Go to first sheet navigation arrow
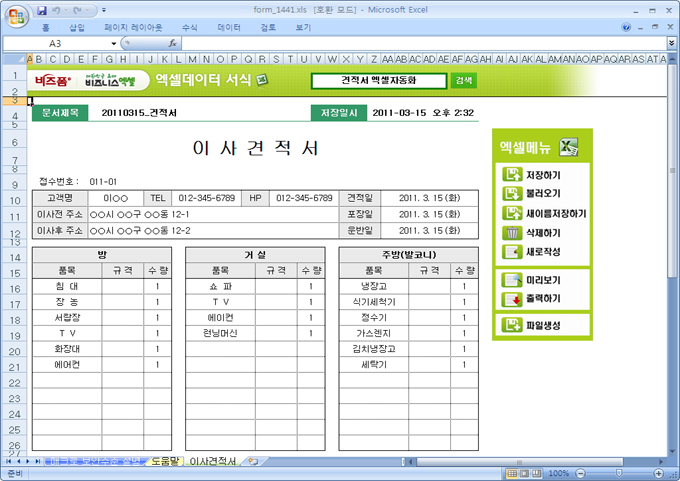This screenshot has width=680, height=481. point(9,461)
